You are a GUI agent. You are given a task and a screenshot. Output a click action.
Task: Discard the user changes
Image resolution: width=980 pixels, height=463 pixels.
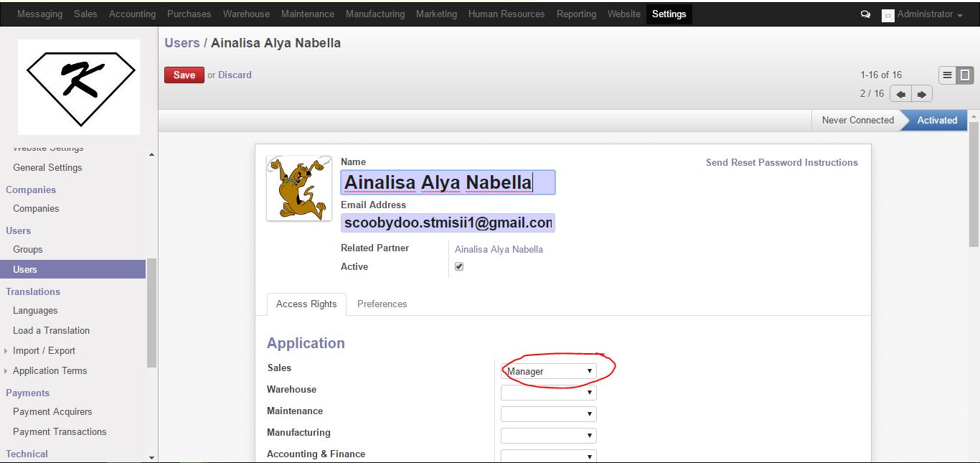click(x=235, y=75)
